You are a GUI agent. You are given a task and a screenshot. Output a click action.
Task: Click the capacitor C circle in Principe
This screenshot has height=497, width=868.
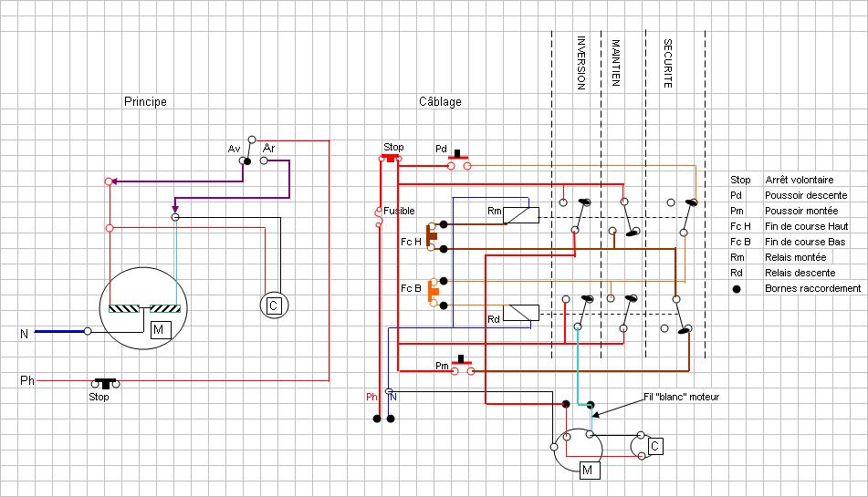pos(274,305)
